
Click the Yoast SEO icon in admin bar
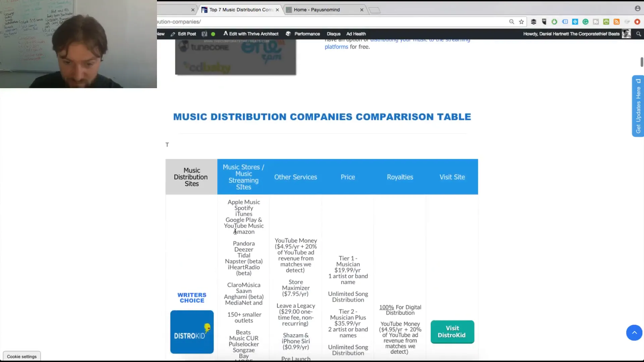[x=204, y=34]
